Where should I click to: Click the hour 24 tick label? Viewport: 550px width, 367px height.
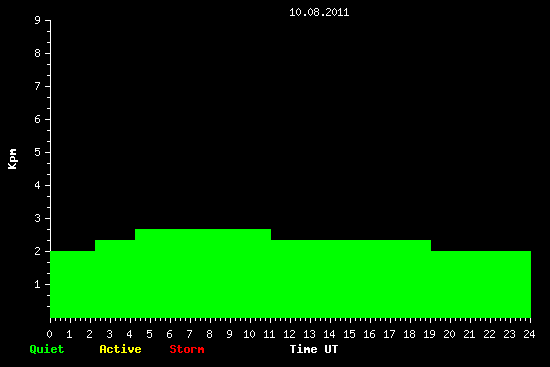[529, 334]
